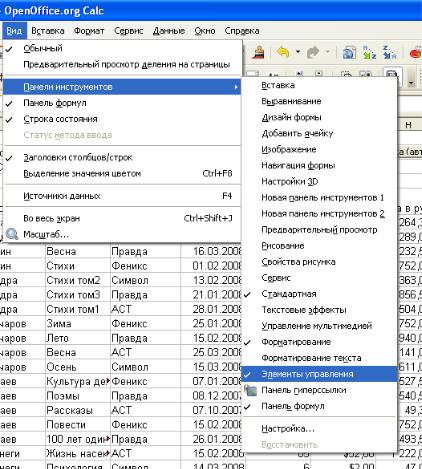The height and width of the screenshot is (469, 422).
Task: Enable the Форматирование текста toolbar
Action: (319, 358)
